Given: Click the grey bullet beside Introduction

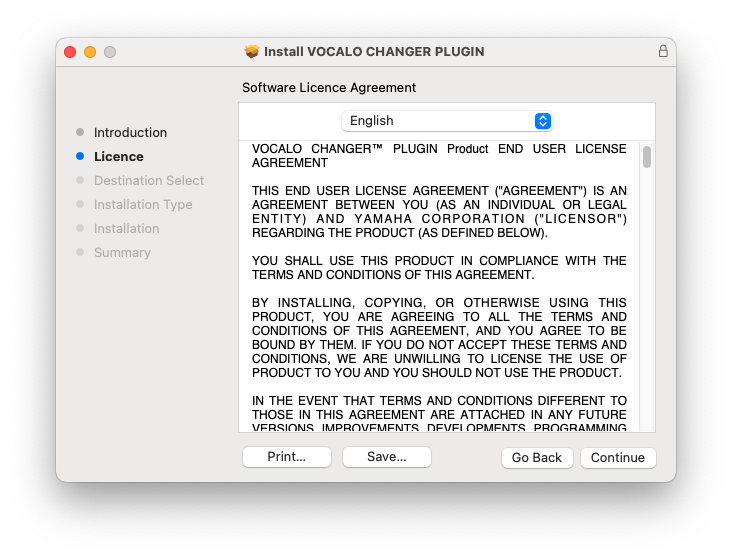Looking at the screenshot, I should click(80, 132).
